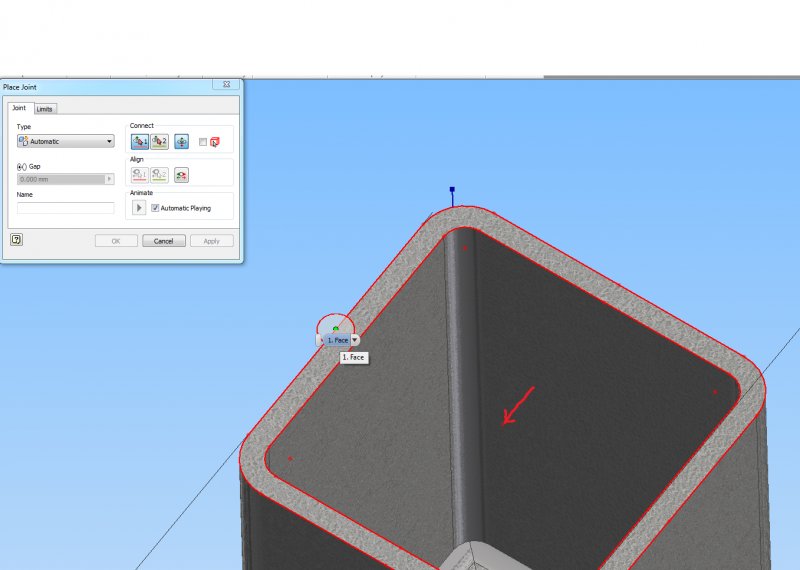
Task: Select first connect origin button
Action: click(140, 141)
